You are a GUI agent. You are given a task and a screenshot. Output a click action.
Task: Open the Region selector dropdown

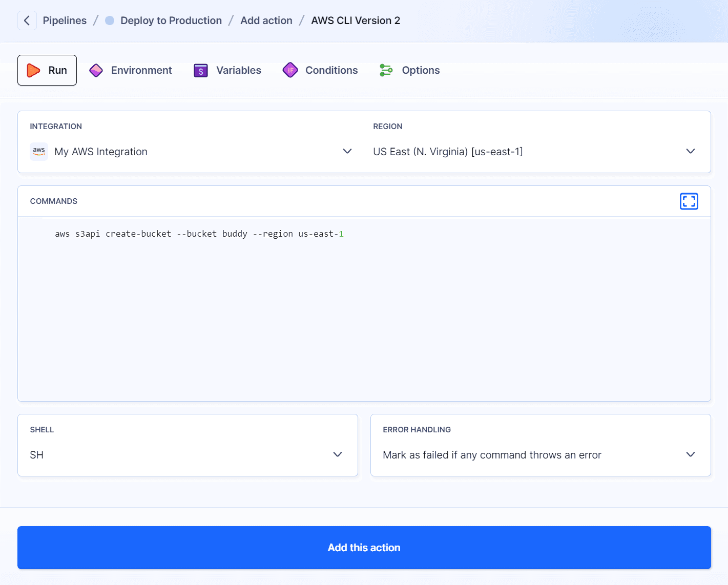pyautogui.click(x=690, y=151)
